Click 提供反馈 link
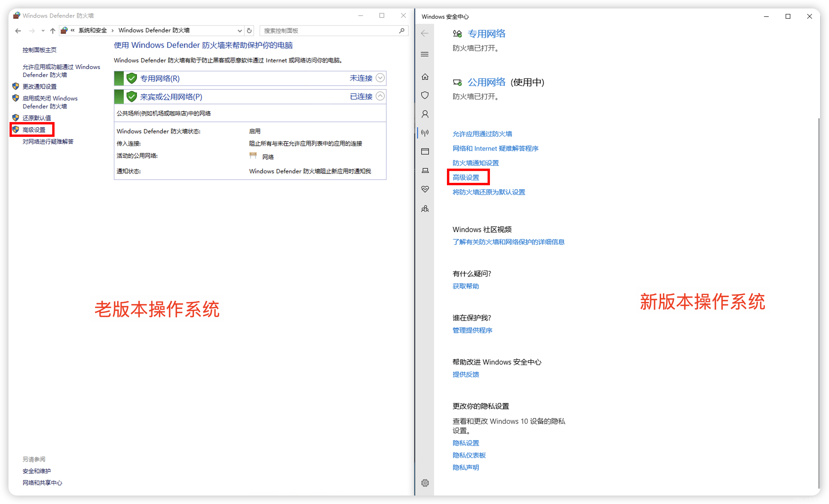This screenshot has height=504, width=829. point(466,374)
